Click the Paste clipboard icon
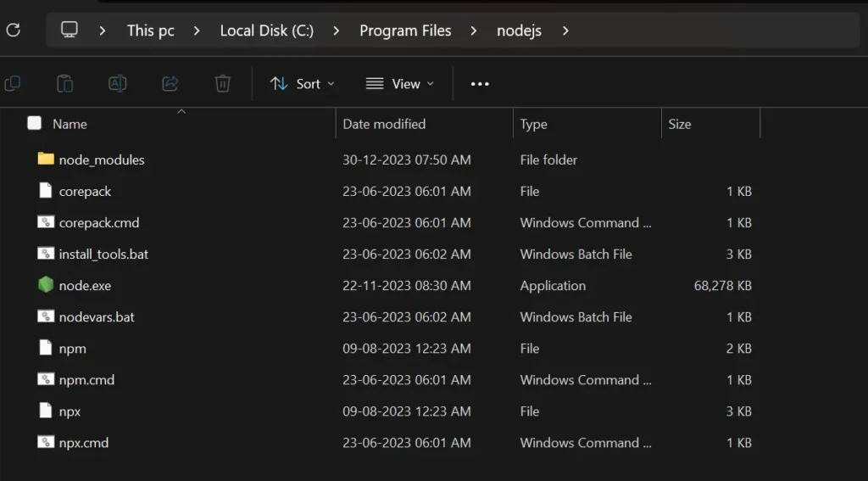868x481 pixels. (x=64, y=84)
